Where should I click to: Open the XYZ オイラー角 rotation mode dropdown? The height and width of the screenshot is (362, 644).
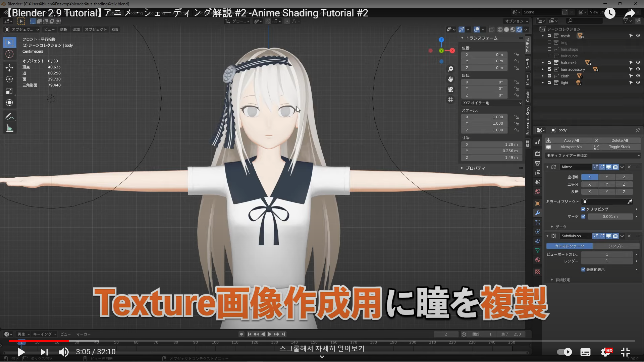tap(492, 103)
